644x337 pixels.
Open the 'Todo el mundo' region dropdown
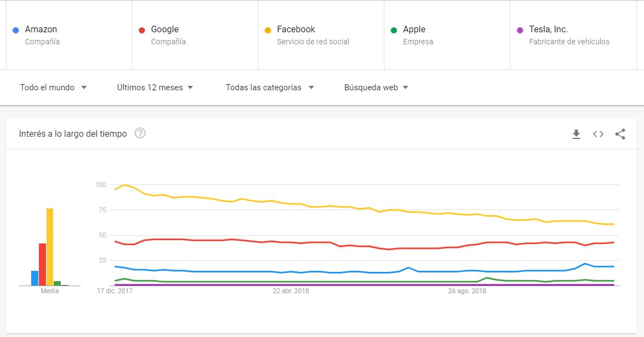click(x=53, y=87)
